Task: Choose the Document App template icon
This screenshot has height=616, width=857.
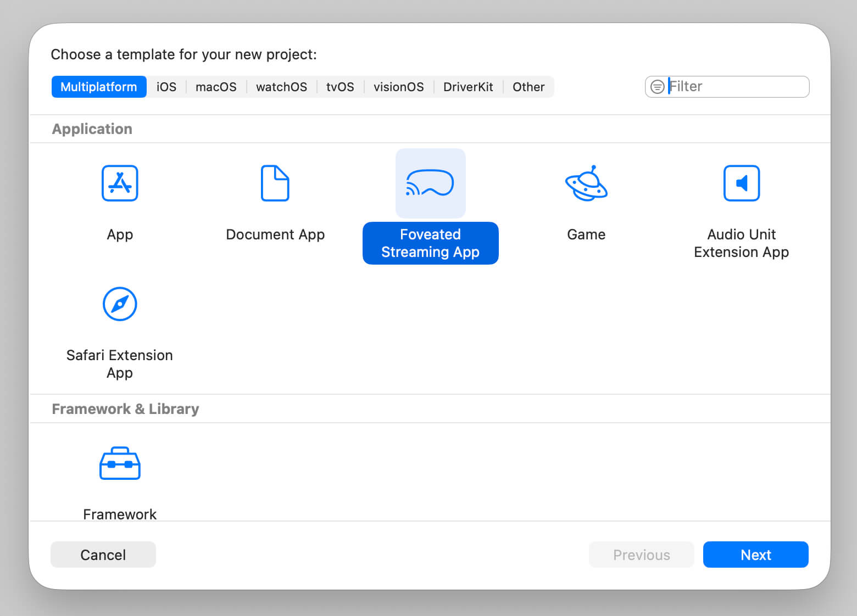Action: [x=275, y=183]
